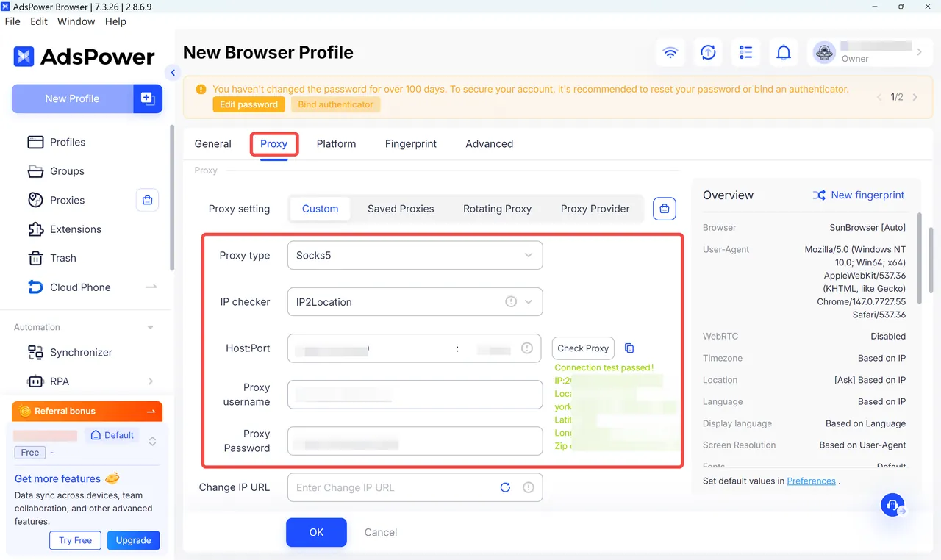The width and height of the screenshot is (941, 560).
Task: Click the info icon in IP checker field
Action: 511,301
